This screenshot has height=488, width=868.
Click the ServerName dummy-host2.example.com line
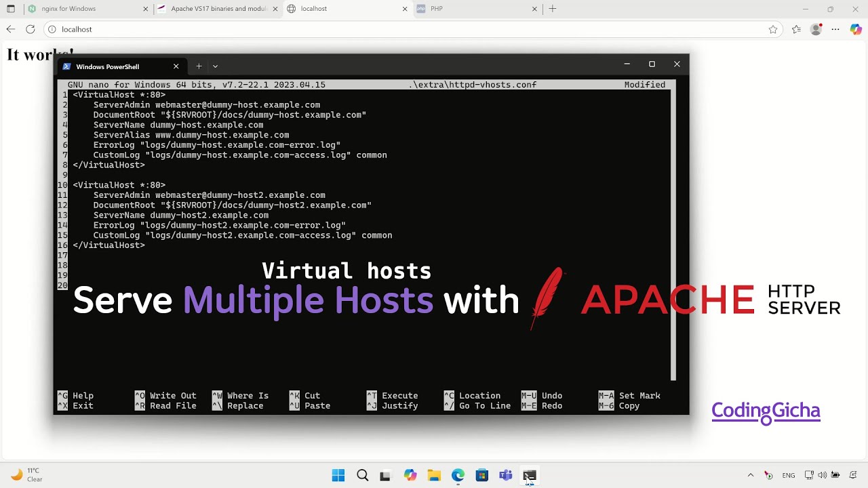point(181,215)
